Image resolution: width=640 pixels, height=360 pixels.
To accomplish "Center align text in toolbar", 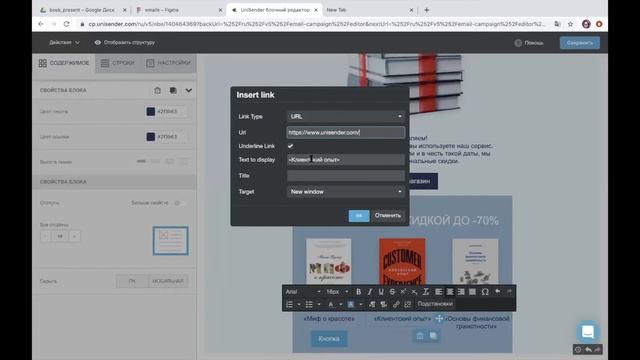I will coord(450,292).
